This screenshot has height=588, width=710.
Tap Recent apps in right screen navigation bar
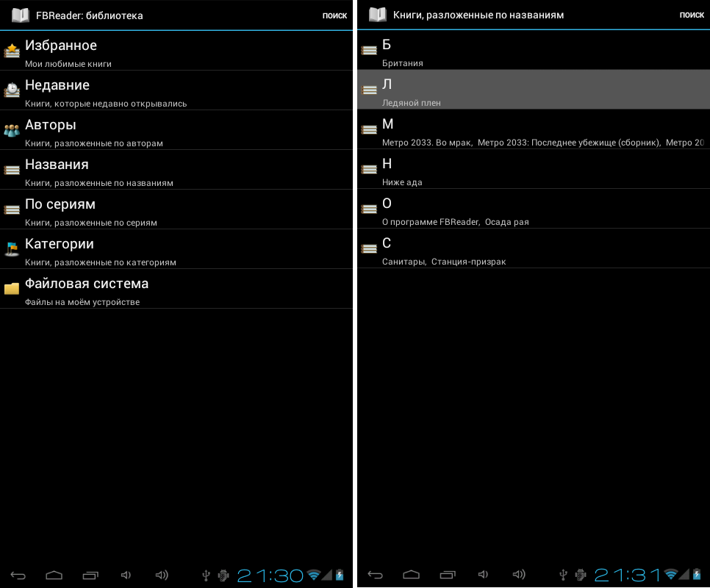coord(448,575)
